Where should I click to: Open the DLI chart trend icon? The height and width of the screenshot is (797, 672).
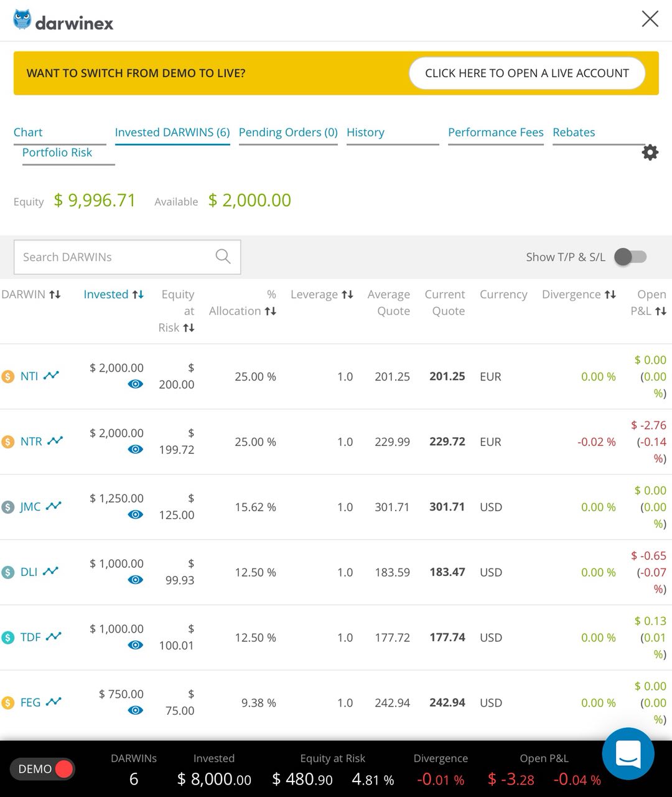pos(50,572)
